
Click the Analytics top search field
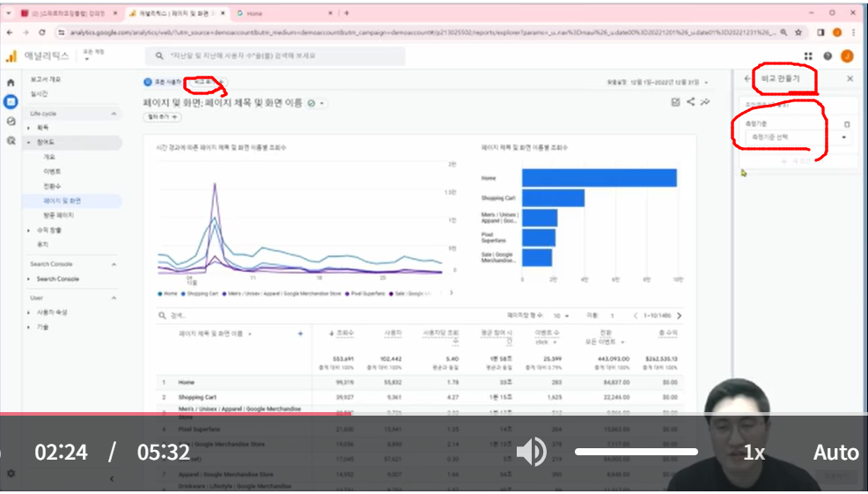click(x=276, y=56)
